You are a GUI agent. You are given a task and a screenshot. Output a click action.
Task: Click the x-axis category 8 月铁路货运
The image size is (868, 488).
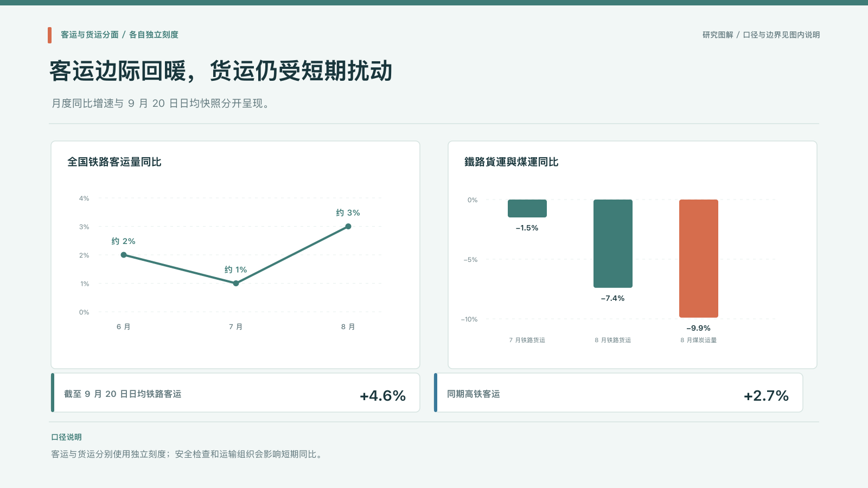click(x=613, y=340)
